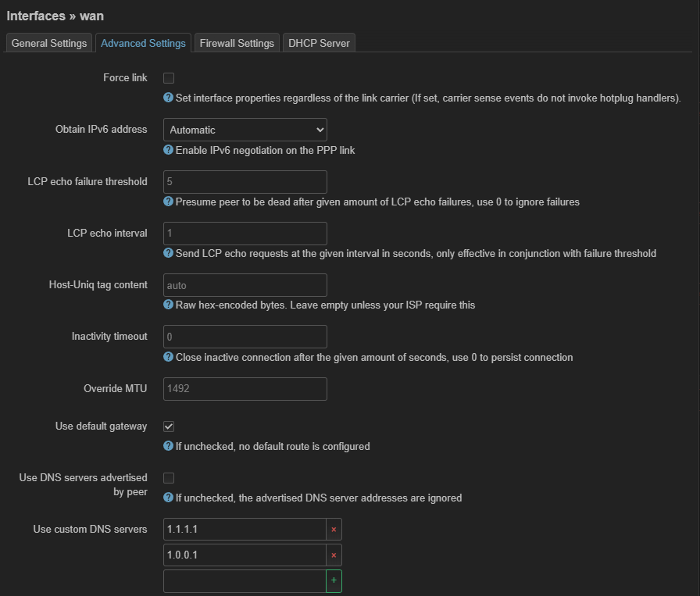Click the empty custom DNS server field

point(245,581)
